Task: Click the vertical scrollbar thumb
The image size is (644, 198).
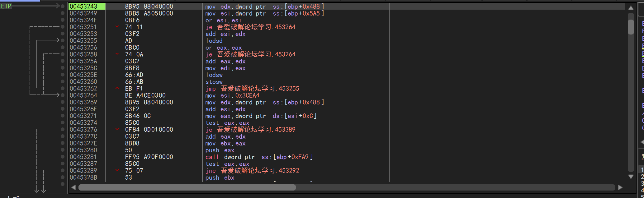Action: click(x=631, y=27)
